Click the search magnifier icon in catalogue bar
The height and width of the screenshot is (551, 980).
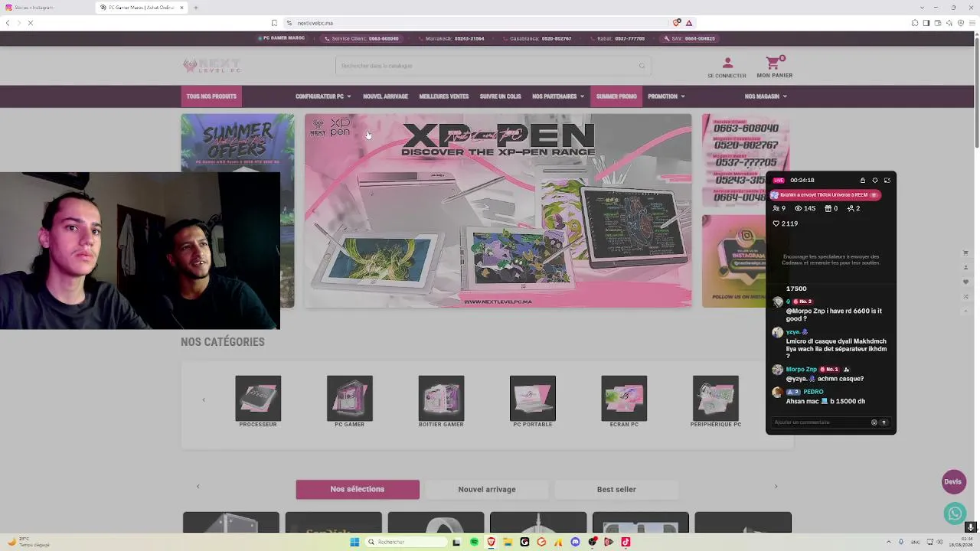pos(642,66)
